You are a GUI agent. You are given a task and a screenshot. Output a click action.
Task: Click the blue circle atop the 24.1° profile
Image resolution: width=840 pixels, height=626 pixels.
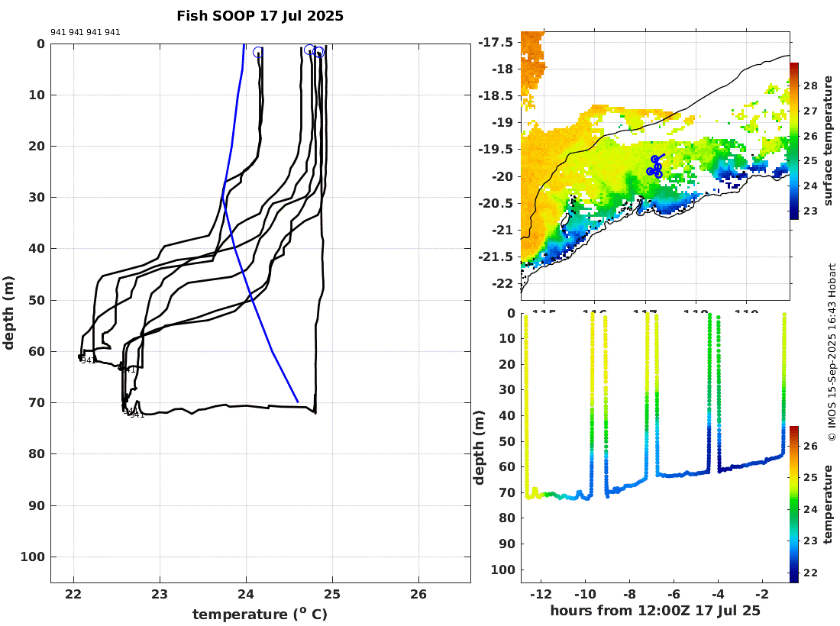click(258, 52)
